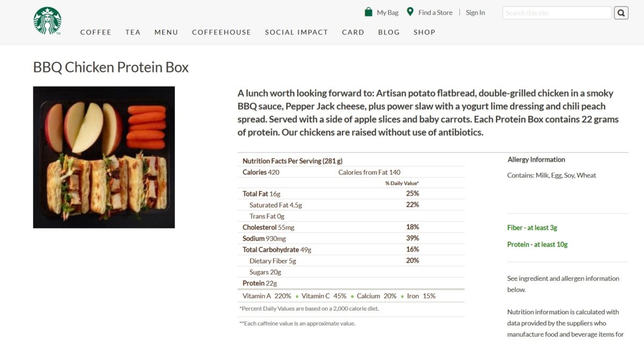The image size is (644, 340).
Task: Click the Find a Store location pin icon
Action: [x=410, y=12]
